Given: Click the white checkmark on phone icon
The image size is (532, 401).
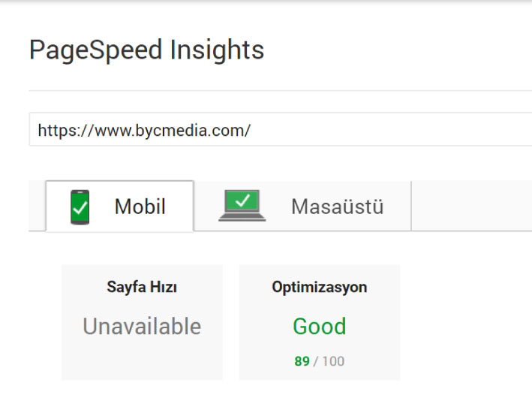Looking at the screenshot, I should coord(80,207).
